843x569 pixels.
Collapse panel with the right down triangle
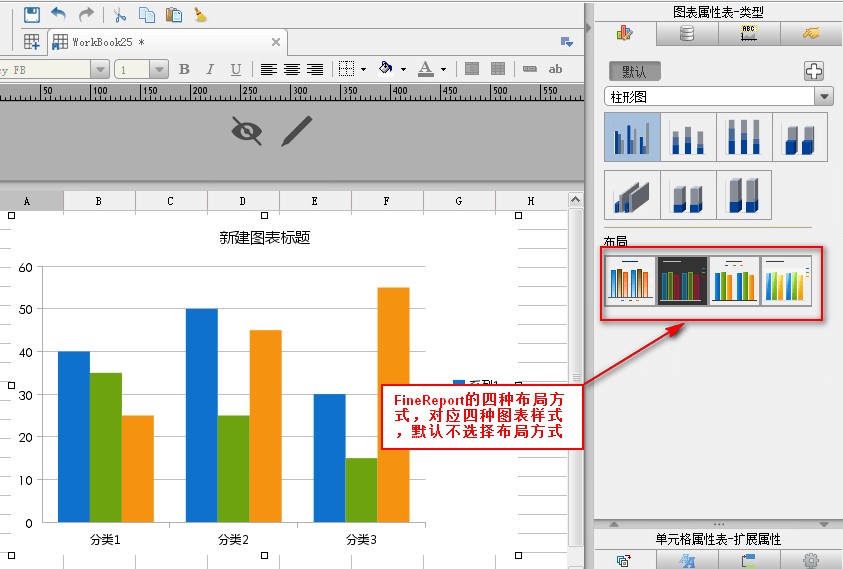[824, 524]
